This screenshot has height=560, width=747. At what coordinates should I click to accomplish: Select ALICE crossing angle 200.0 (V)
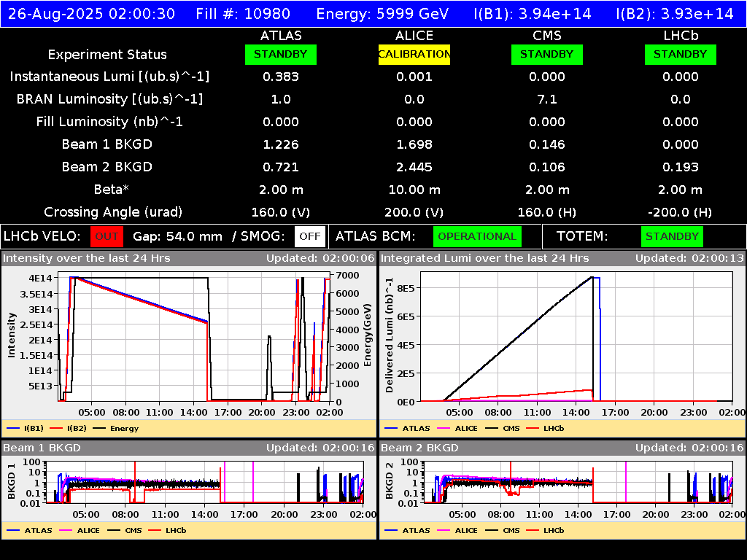[x=414, y=212]
